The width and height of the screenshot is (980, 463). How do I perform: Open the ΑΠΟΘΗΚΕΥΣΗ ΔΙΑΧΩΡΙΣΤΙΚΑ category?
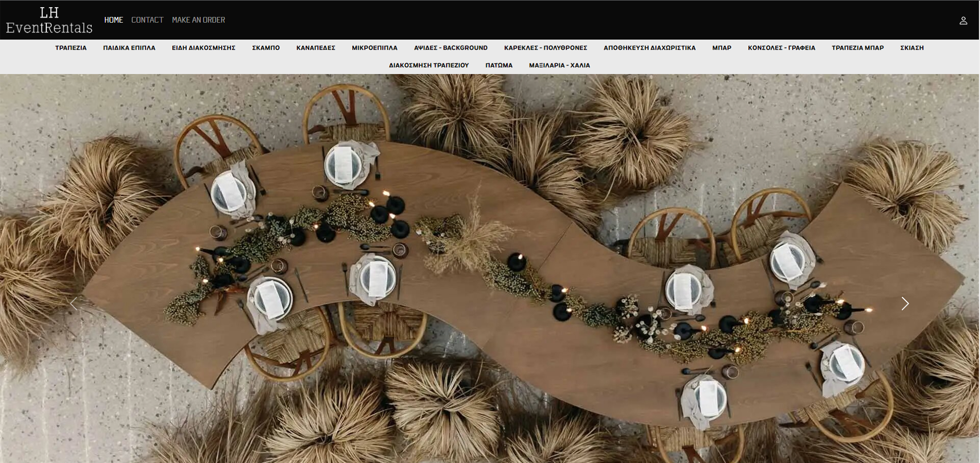pos(649,48)
